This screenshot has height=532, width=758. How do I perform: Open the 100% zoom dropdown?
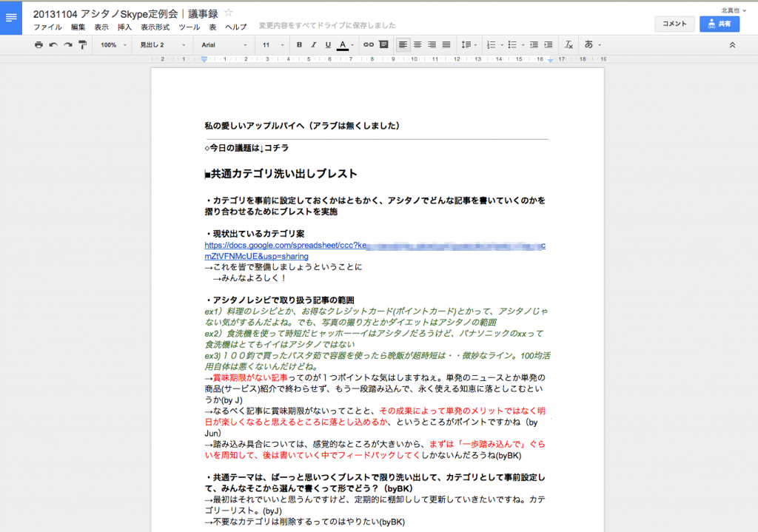(x=113, y=45)
